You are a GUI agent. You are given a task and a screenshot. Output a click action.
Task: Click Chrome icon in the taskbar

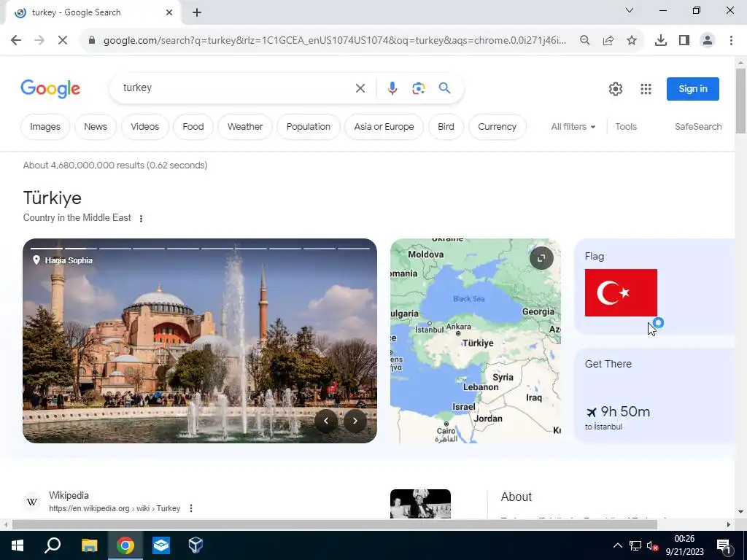[125, 545]
